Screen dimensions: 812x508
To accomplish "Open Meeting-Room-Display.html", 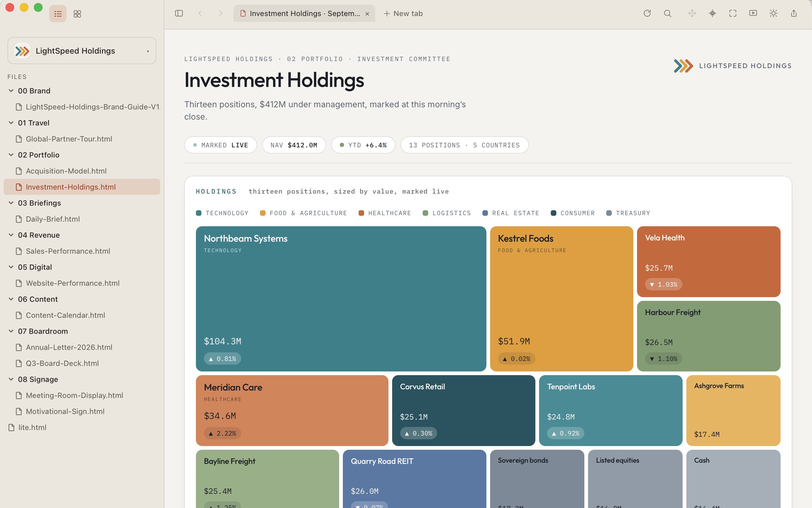I will coord(82,395).
